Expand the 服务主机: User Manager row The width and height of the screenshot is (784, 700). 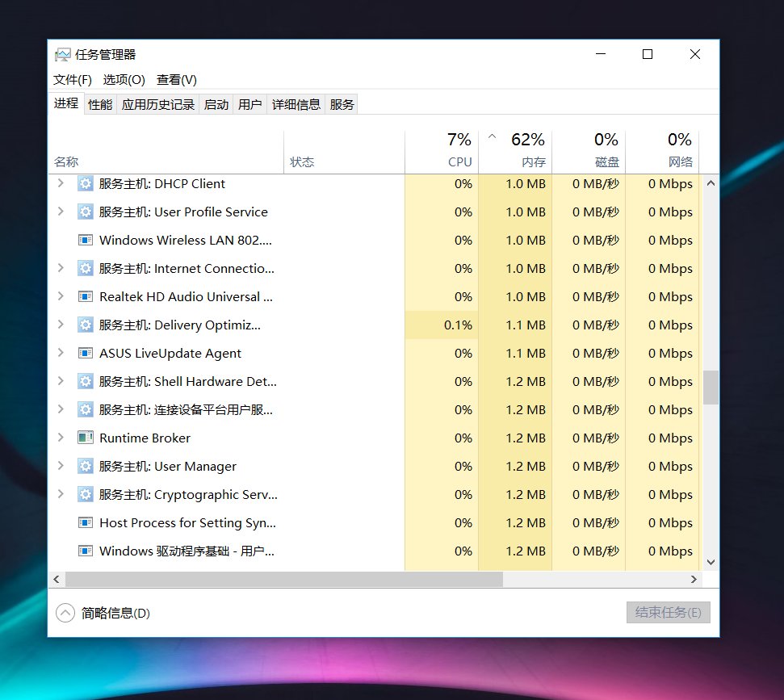[x=61, y=466]
